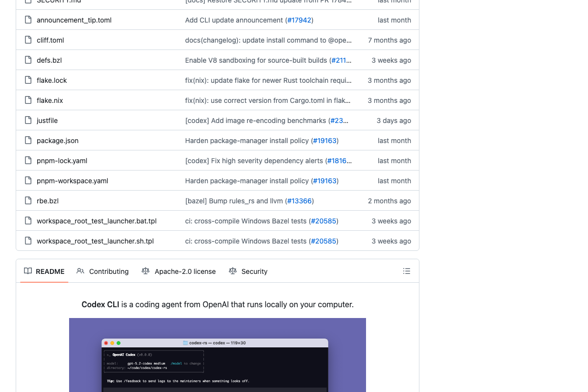Open #19163 link in package.json row
588x392 pixels.
point(324,141)
